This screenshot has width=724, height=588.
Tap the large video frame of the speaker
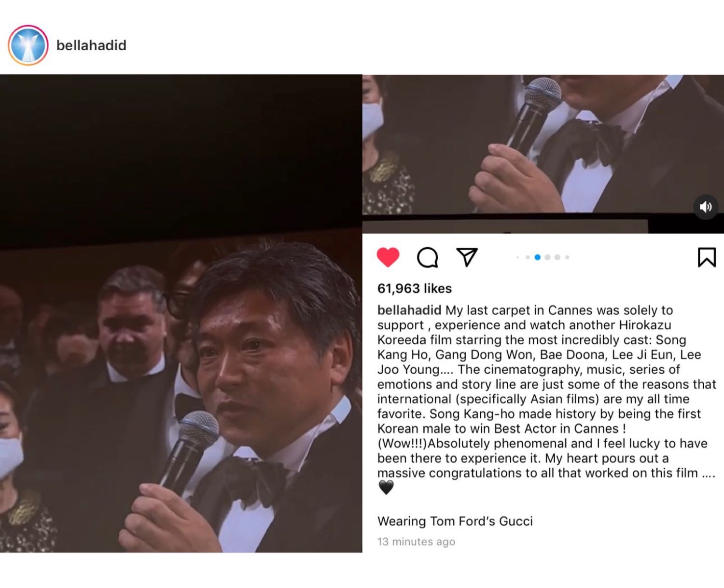[x=181, y=313]
